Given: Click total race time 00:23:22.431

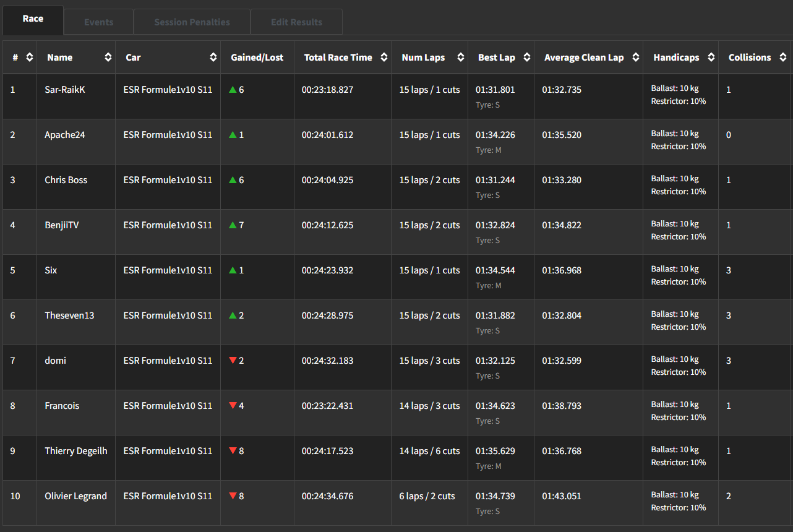Looking at the screenshot, I should [x=328, y=406].
